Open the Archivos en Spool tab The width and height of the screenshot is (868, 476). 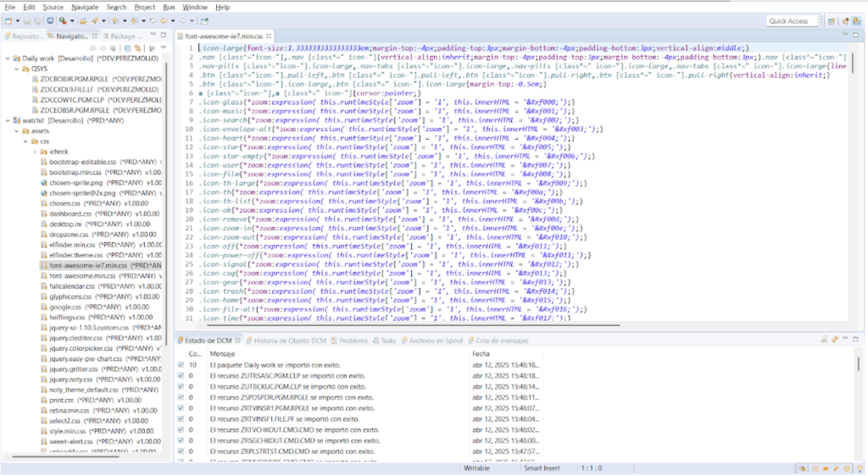(x=435, y=340)
